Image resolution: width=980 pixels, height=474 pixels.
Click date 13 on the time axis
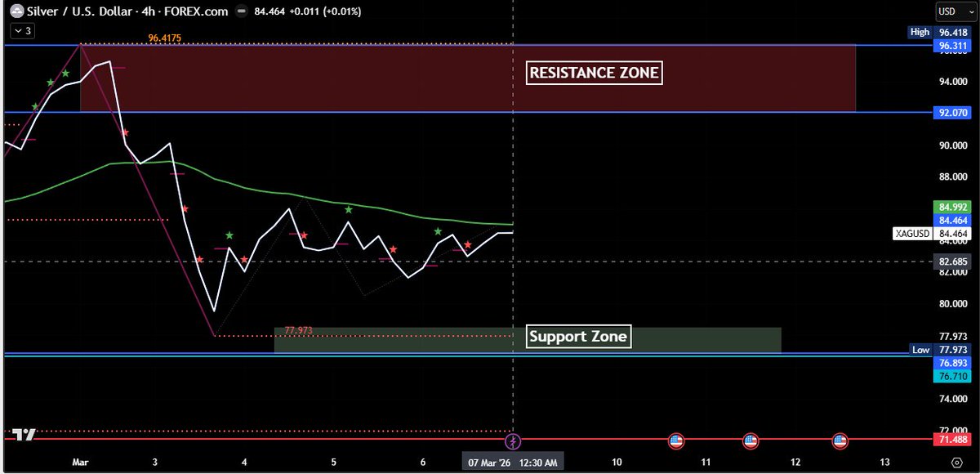pos(884,463)
